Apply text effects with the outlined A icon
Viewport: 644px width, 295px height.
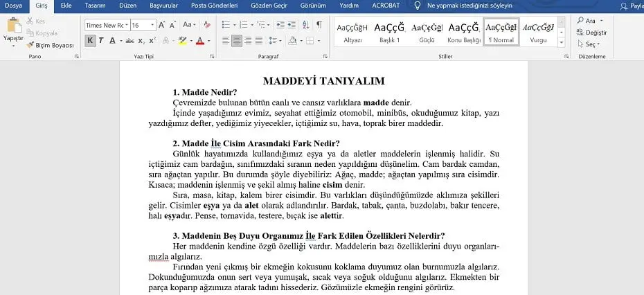coord(166,41)
